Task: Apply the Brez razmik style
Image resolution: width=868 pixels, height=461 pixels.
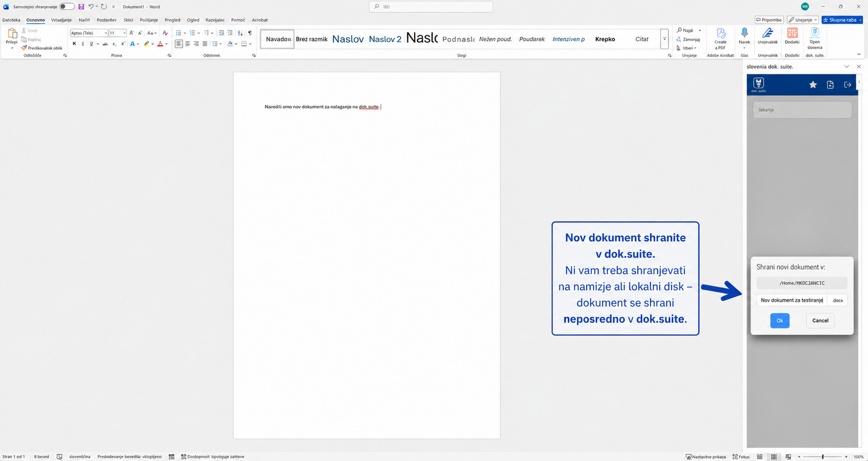Action: [311, 39]
